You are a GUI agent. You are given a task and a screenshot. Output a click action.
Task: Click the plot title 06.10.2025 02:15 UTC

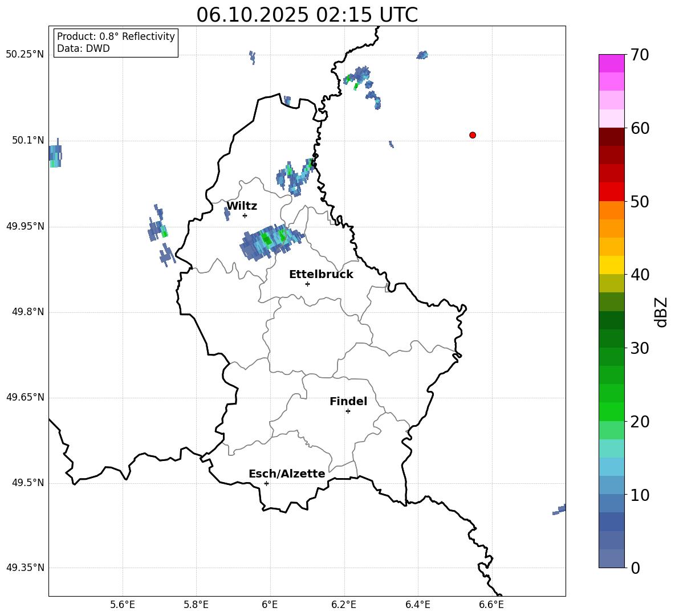click(307, 15)
